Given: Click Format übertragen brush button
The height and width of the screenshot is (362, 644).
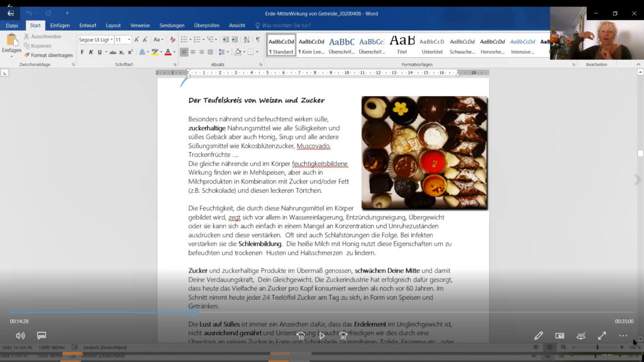Looking at the screenshot, I should 48,55.
